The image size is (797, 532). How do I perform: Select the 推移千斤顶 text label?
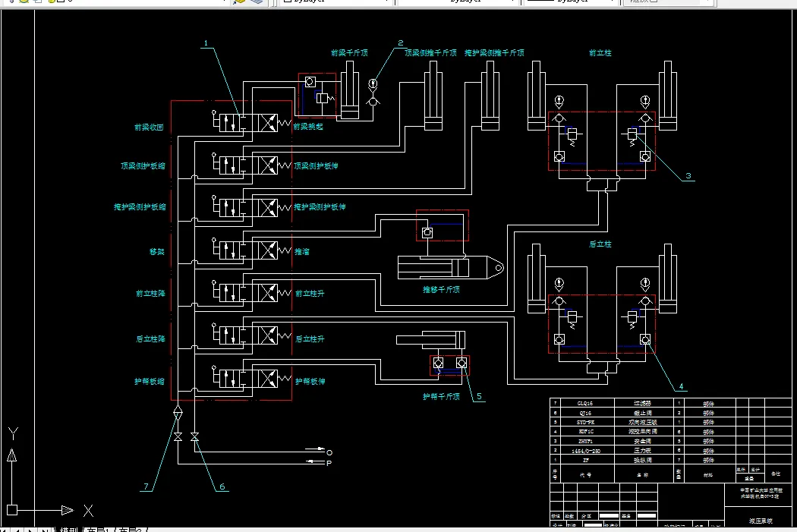(x=441, y=290)
